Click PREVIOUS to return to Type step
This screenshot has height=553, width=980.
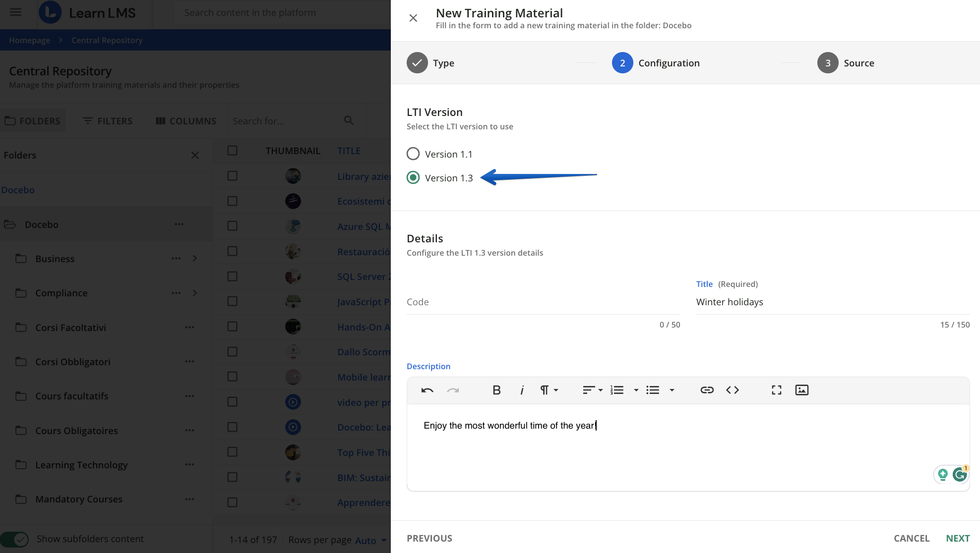pyautogui.click(x=429, y=538)
